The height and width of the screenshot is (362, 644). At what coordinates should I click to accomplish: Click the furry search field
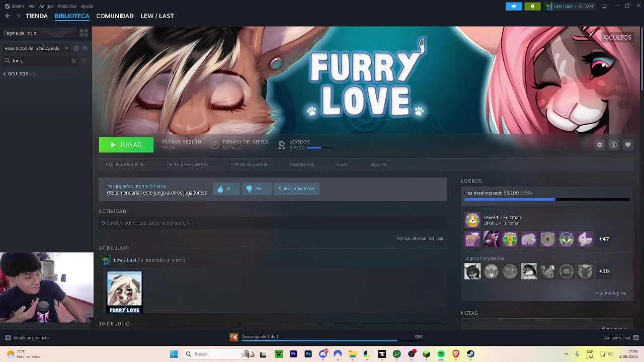point(40,61)
